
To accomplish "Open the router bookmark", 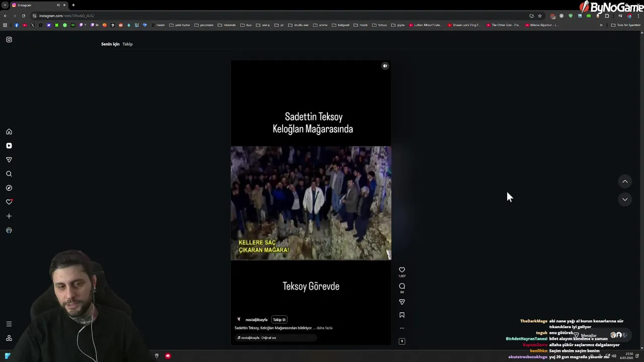I will (x=158, y=25).
